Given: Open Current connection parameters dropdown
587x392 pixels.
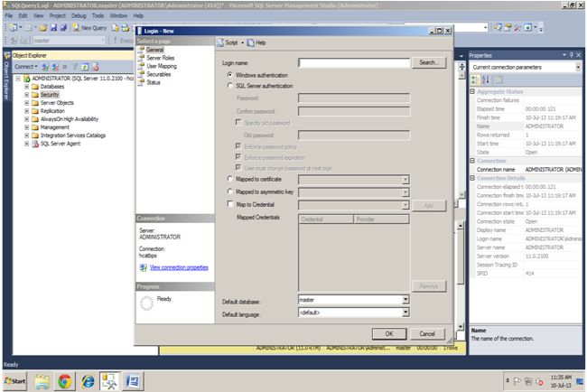Looking at the screenshot, I should tap(578, 68).
